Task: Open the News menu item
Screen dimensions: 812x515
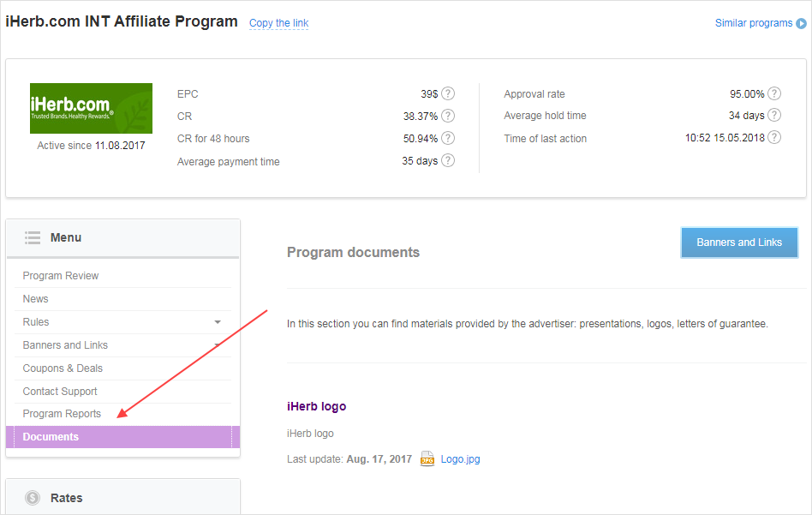Action: click(36, 299)
